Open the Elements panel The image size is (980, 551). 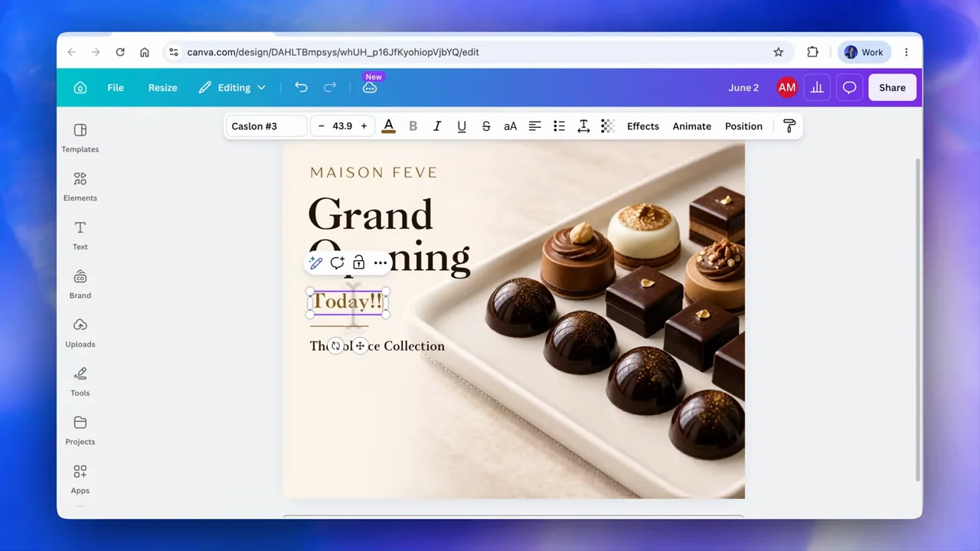click(80, 187)
